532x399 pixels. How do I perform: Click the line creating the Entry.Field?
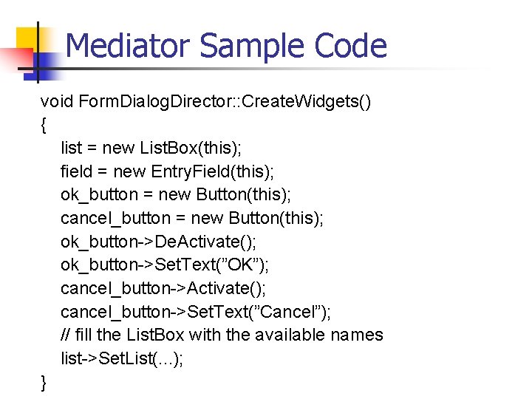pyautogui.click(x=167, y=171)
